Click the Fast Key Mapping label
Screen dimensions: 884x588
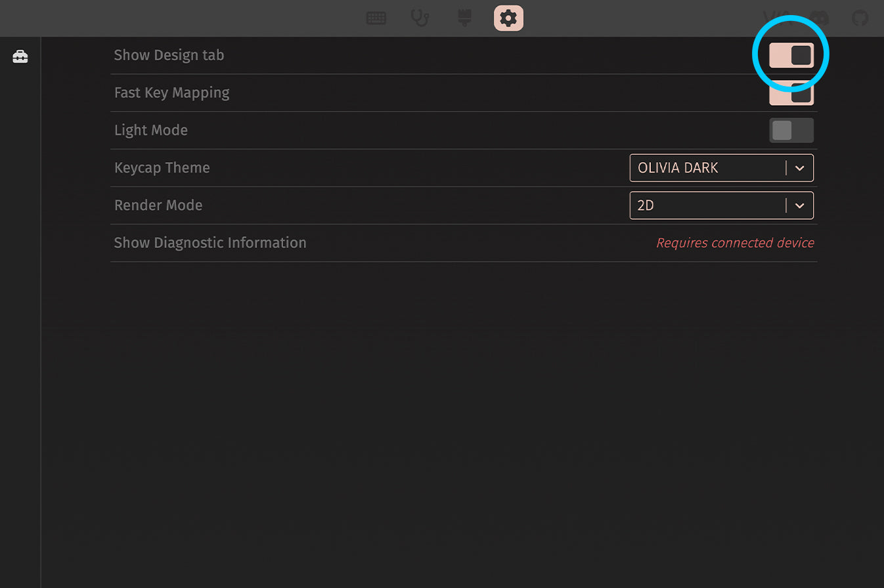coord(172,93)
